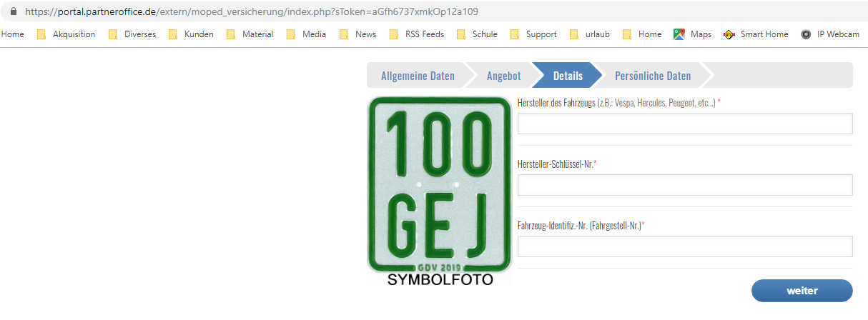Viewport: 868px width, 320px height.
Task: Click the first Home bookmark at left
Action: pos(13,34)
